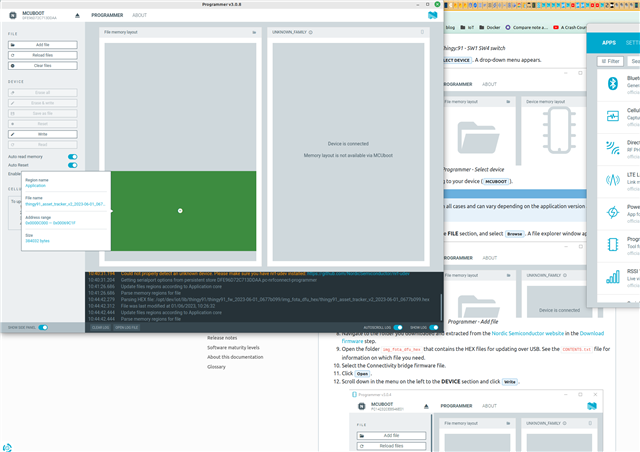The width and height of the screenshot is (640, 452).
Task: Open Docker bookmark folder in browser
Action: pyautogui.click(x=489, y=27)
